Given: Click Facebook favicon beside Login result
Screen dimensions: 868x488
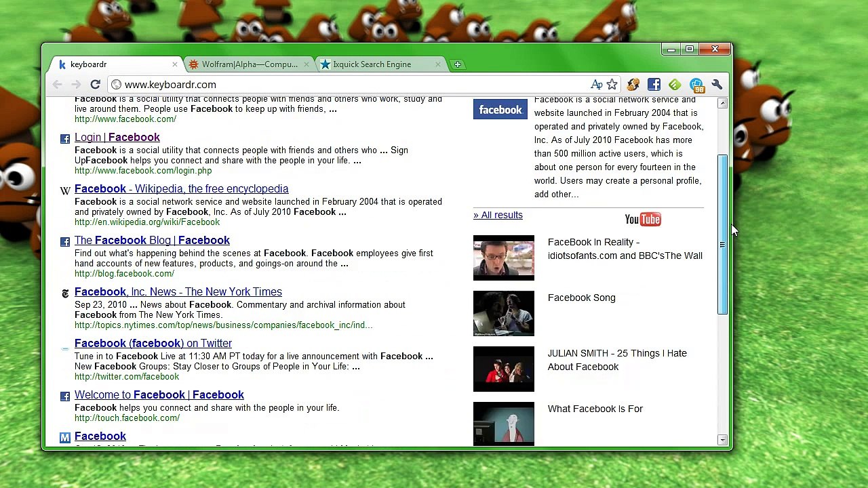Looking at the screenshot, I should [x=65, y=139].
